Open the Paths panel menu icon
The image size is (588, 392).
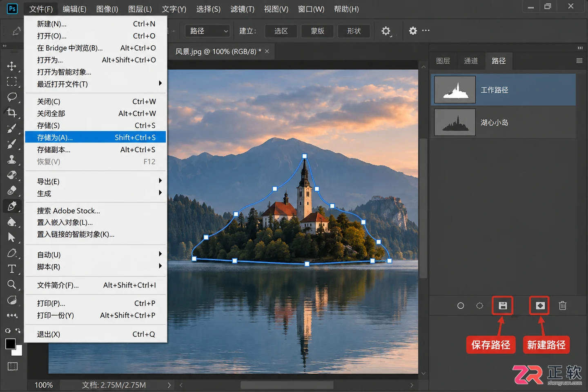click(579, 61)
